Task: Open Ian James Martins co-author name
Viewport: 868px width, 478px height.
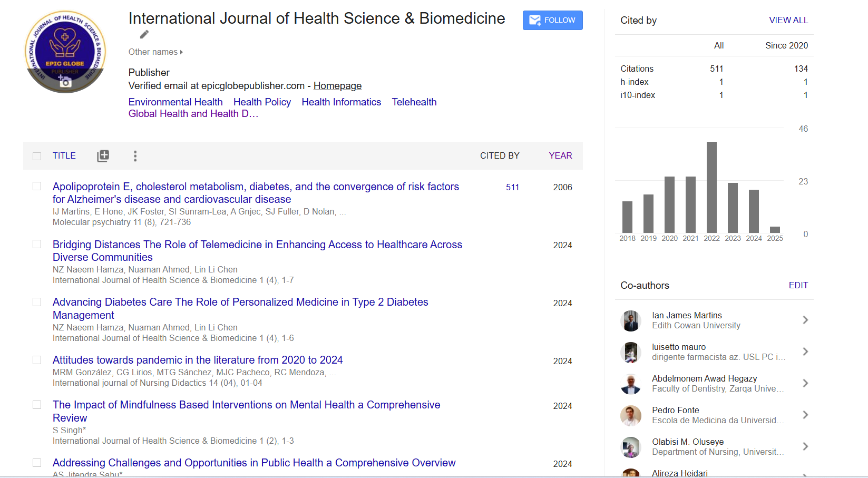Action: [x=687, y=315]
